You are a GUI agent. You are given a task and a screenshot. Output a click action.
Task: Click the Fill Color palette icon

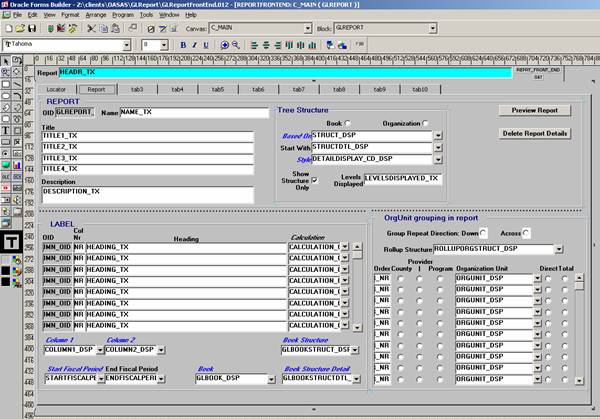tap(16, 260)
